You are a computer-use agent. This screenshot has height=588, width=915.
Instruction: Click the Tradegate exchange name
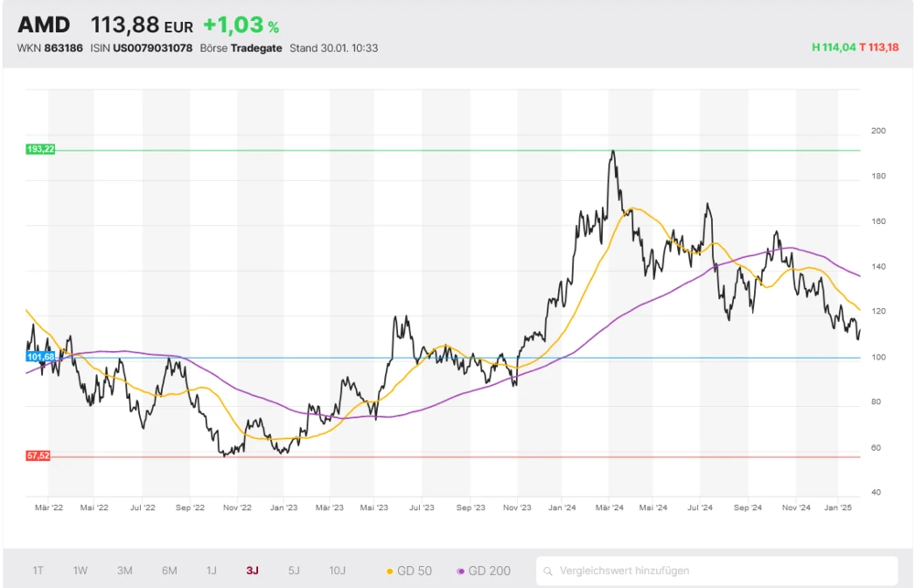click(x=256, y=48)
